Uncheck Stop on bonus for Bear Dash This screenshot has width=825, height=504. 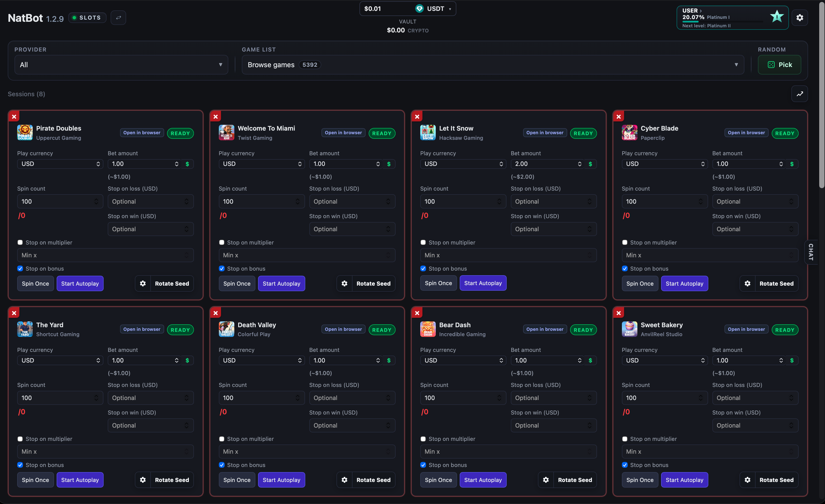[423, 465]
